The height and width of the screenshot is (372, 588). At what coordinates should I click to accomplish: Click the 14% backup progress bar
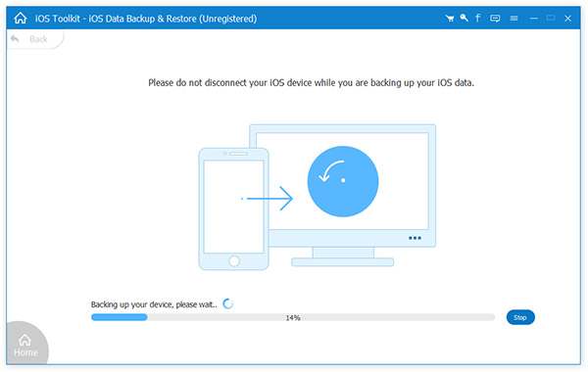(x=293, y=318)
